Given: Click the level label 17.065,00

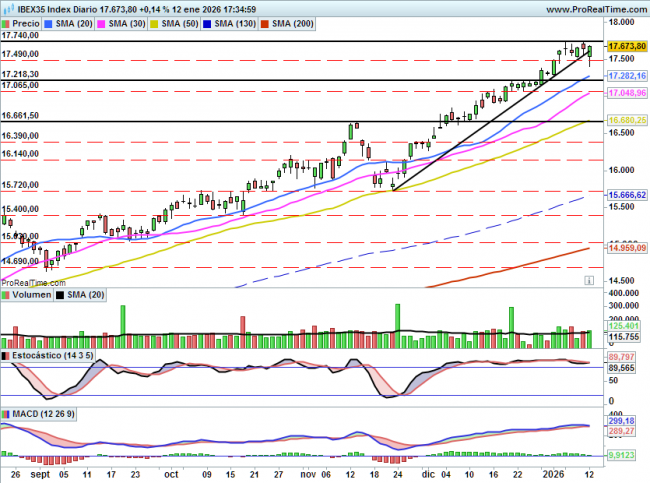Looking at the screenshot, I should coord(20,85).
